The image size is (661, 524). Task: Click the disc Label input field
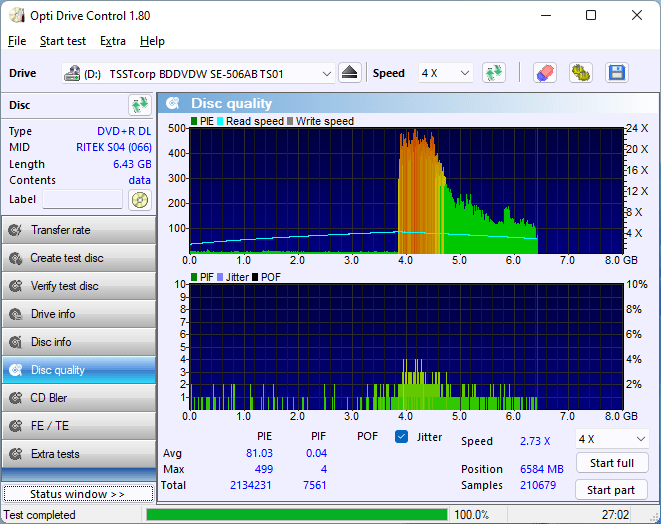point(82,199)
